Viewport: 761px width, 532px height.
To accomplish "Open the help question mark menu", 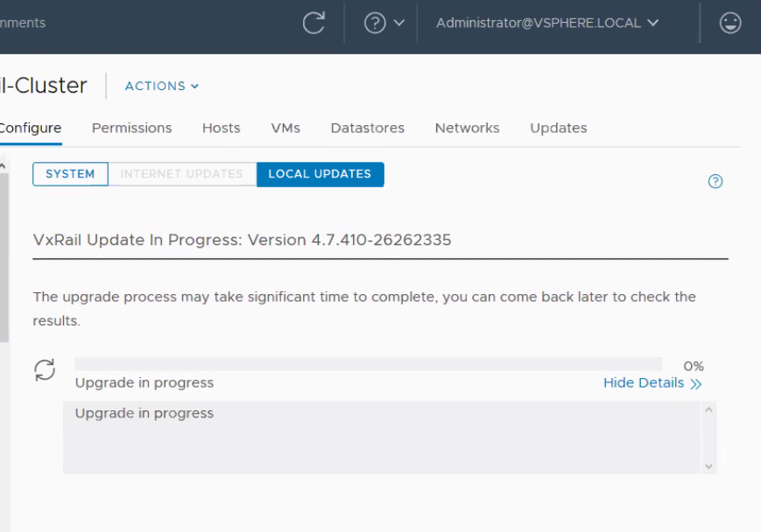I will (375, 24).
